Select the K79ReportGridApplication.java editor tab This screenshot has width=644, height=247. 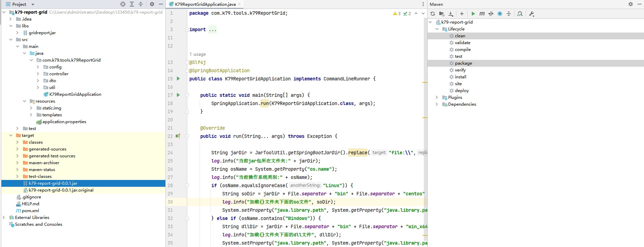click(205, 4)
